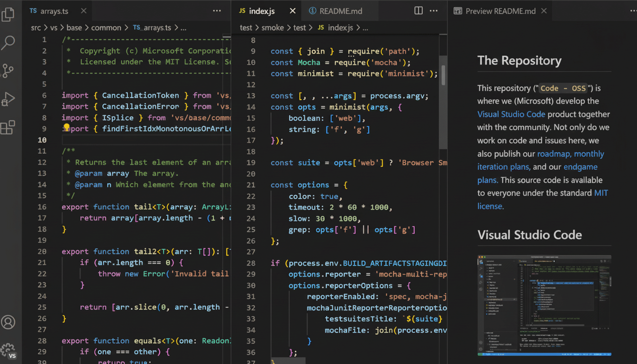Click the split editor icon
This screenshot has height=364, width=637.
coord(418,10)
